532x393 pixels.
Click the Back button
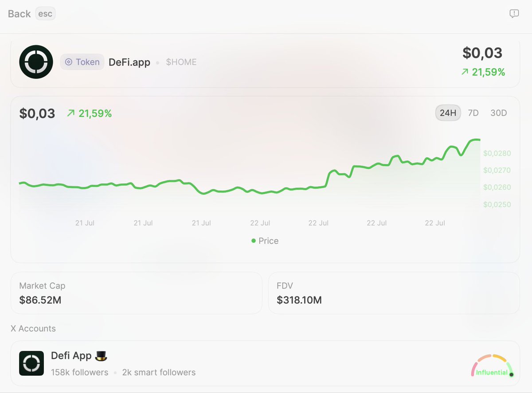tap(20, 14)
